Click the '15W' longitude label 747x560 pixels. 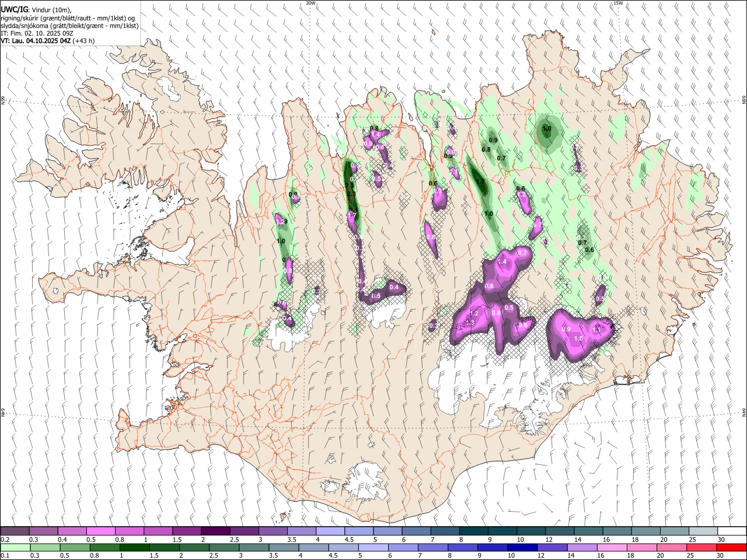point(618,3)
